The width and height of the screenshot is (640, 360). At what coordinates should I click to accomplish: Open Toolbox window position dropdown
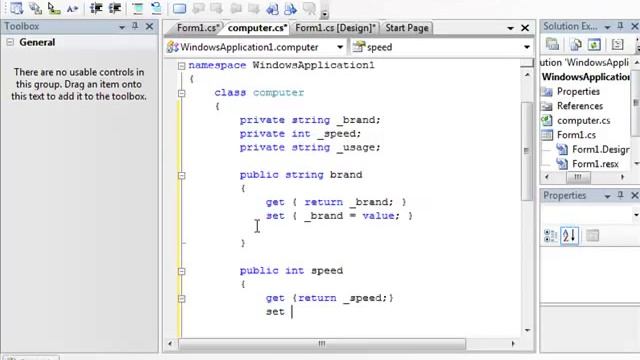pos(122,27)
